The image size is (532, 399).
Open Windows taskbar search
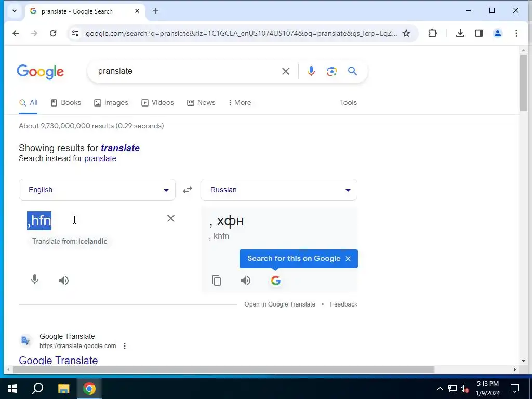(x=37, y=389)
